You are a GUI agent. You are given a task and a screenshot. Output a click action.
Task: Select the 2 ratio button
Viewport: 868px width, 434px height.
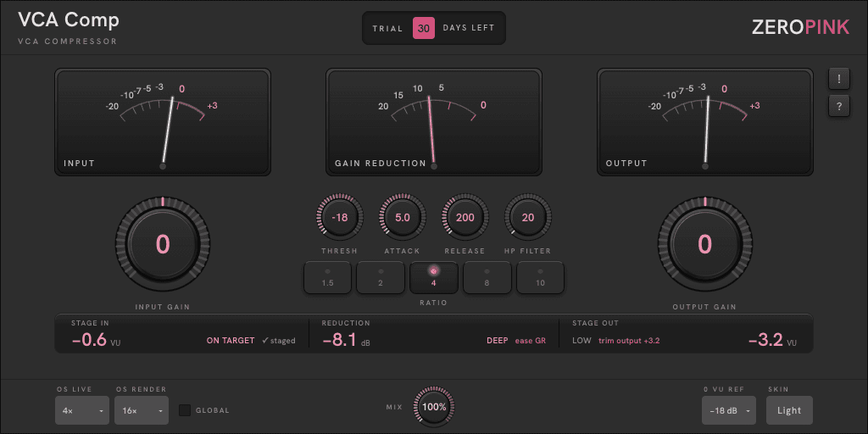pos(381,277)
